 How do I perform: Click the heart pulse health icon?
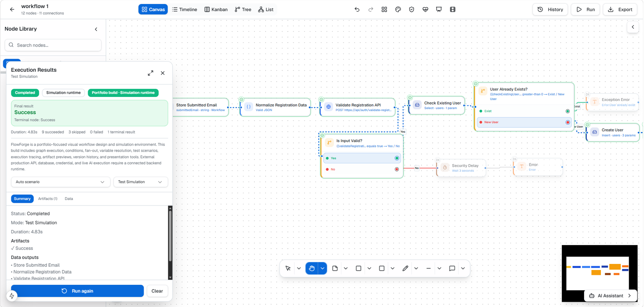pos(425,9)
